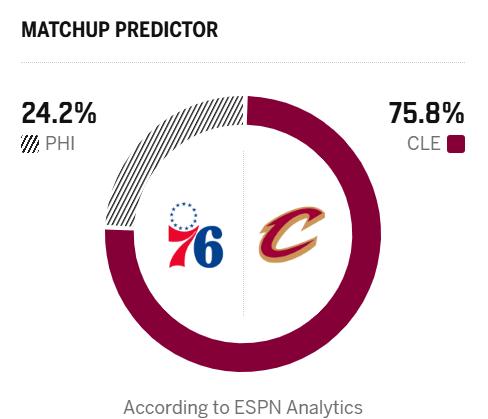Click the Philadelphia 76ers logo

coord(196,235)
